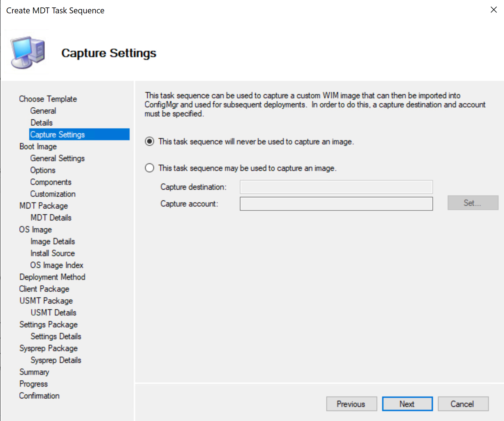Navigate to the MDT Package step

(x=43, y=206)
